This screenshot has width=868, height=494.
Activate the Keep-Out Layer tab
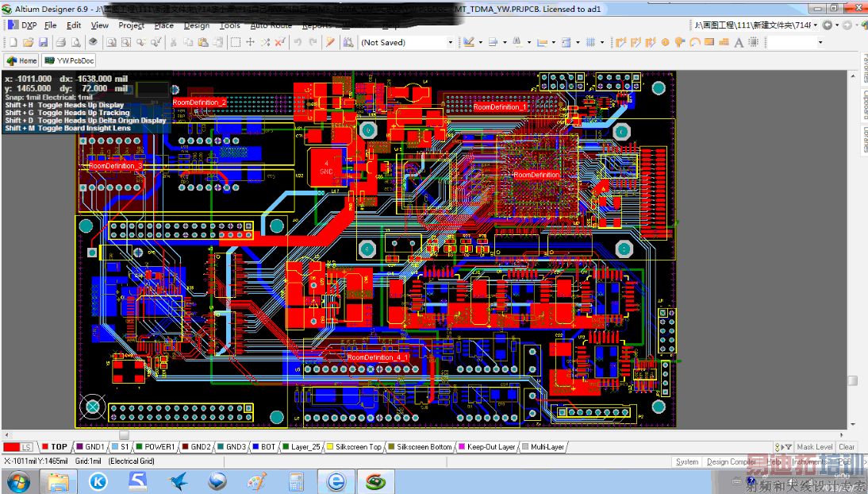[x=488, y=447]
